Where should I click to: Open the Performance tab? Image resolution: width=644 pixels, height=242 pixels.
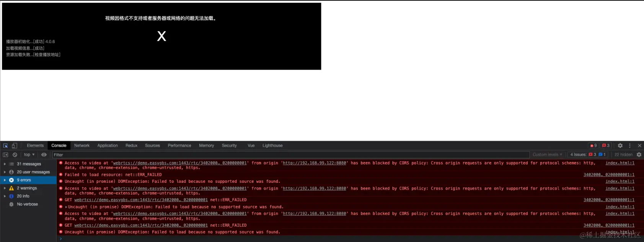click(x=179, y=146)
